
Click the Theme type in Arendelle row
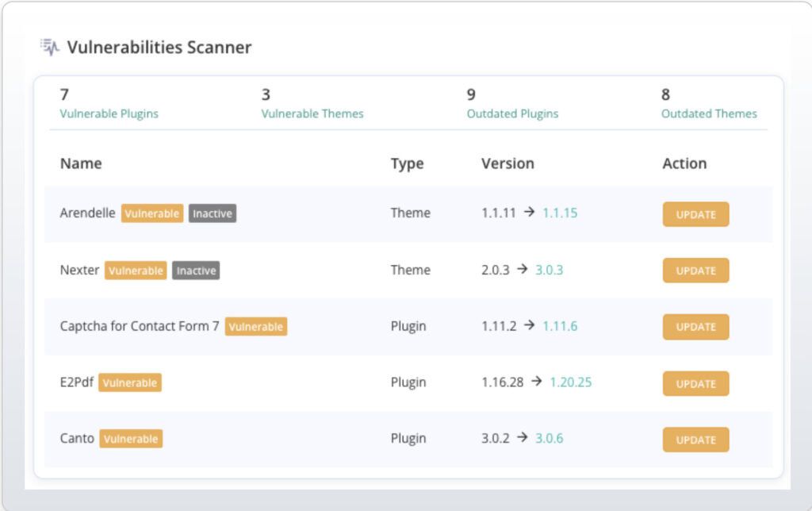point(410,213)
